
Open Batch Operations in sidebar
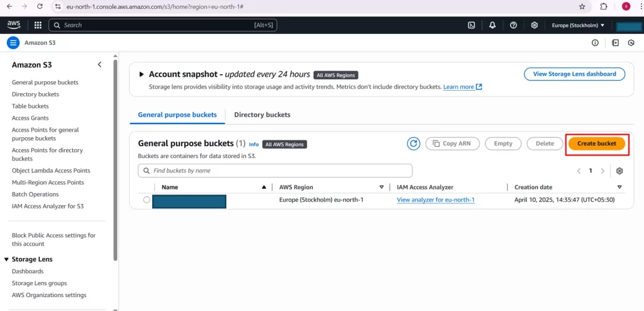[35, 194]
